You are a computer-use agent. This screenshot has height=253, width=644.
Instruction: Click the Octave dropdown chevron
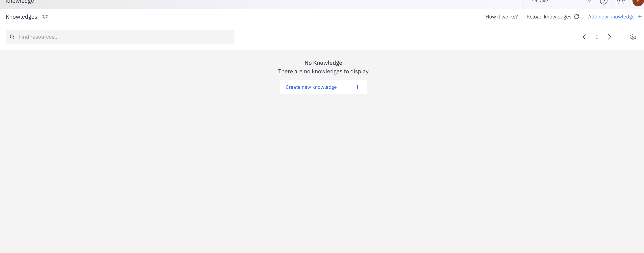(x=590, y=1)
